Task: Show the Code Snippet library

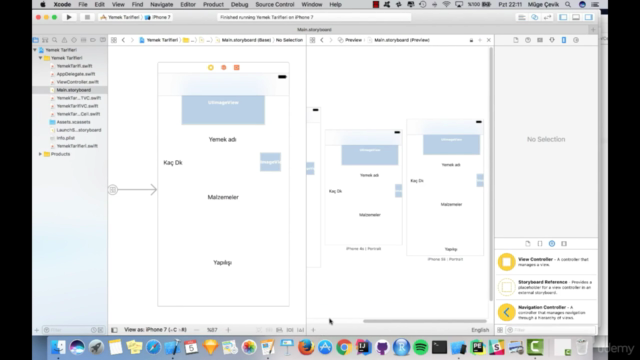Action: tap(540, 244)
